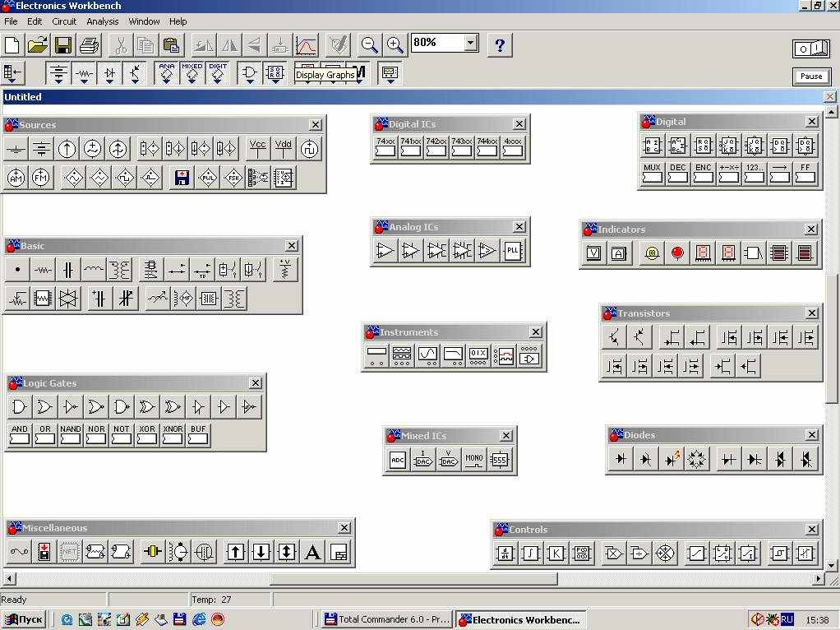Click the Pause button
The width and height of the screenshot is (840, 630).
point(811,76)
